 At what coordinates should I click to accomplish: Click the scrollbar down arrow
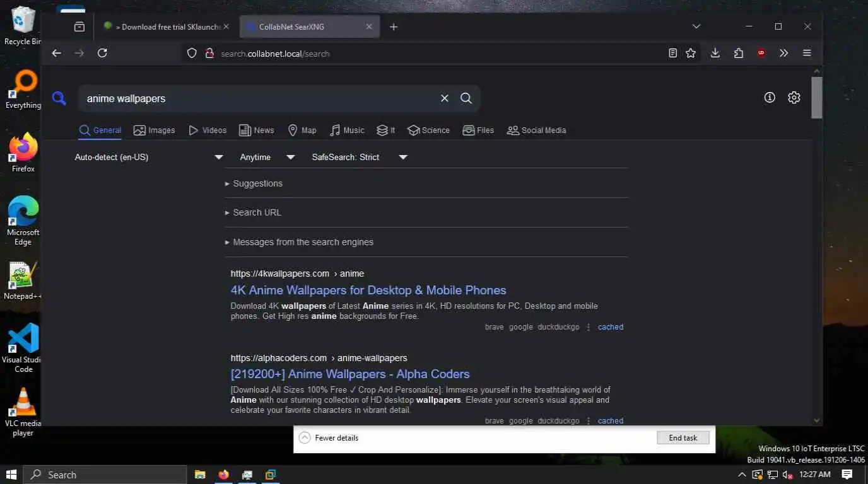pyautogui.click(x=817, y=420)
